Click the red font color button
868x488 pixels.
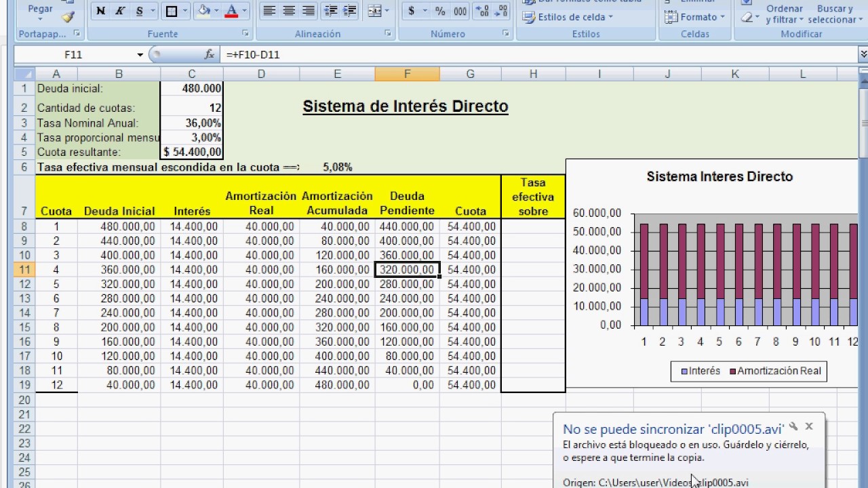point(232,11)
